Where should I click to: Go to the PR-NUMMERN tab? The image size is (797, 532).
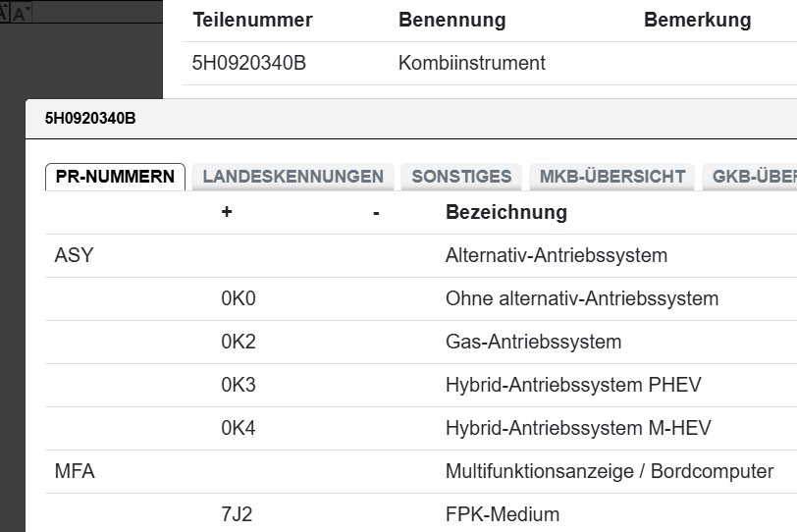tap(115, 177)
